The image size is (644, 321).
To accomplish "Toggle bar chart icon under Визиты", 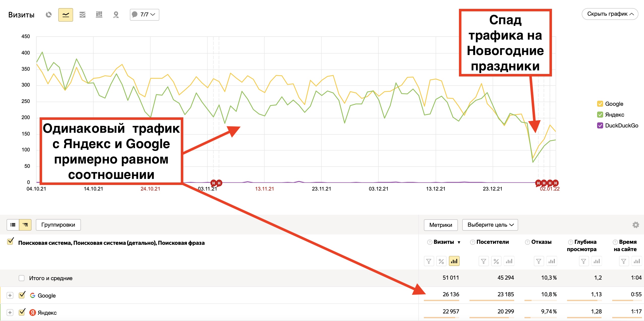I will pyautogui.click(x=454, y=261).
